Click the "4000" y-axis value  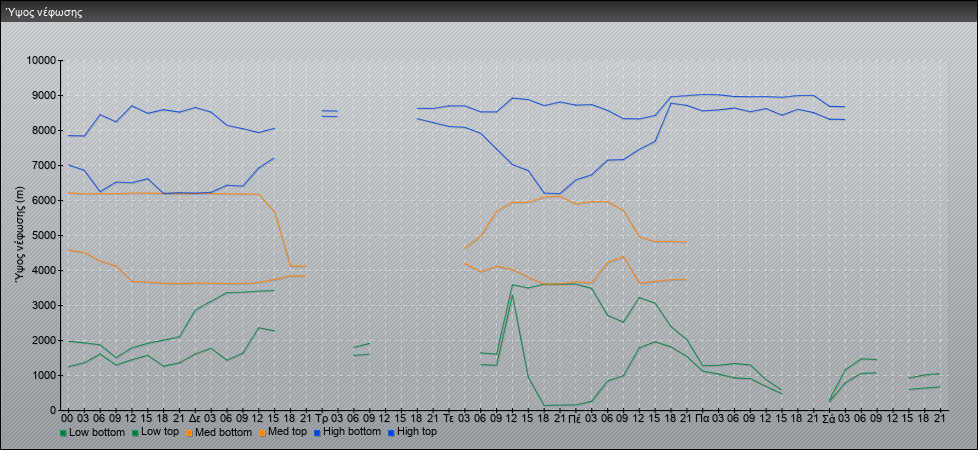(x=46, y=270)
